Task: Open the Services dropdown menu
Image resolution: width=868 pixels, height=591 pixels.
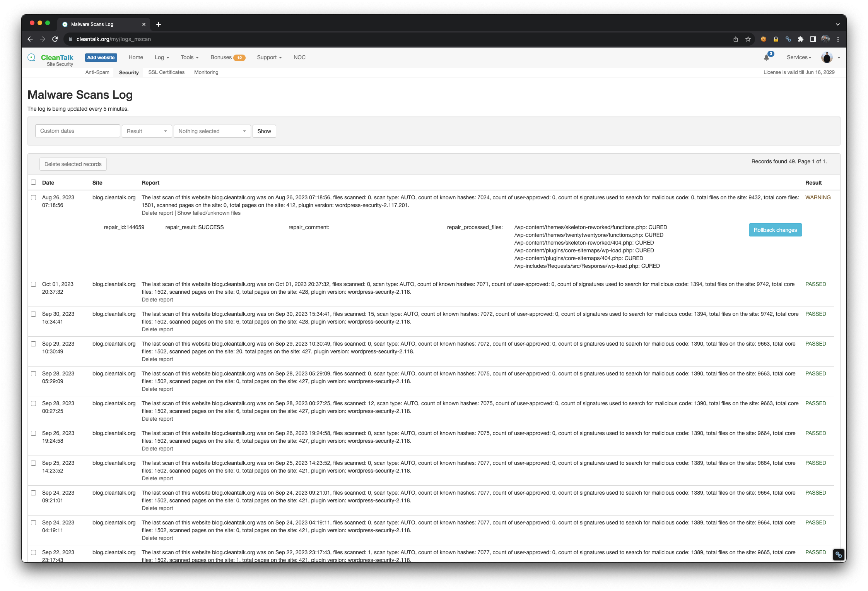Action: tap(799, 57)
